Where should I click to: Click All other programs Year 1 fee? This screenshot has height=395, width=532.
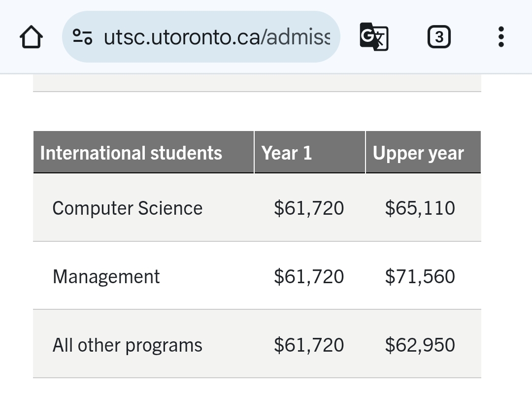pyautogui.click(x=309, y=345)
